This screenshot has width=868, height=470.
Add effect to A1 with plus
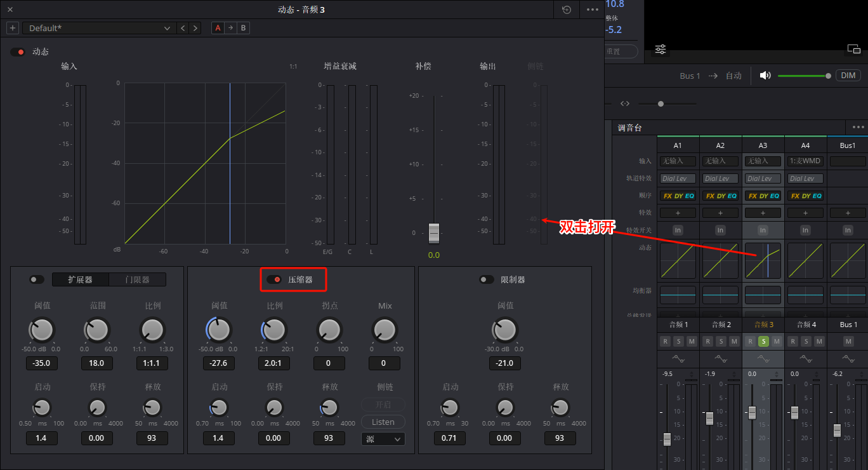click(678, 213)
